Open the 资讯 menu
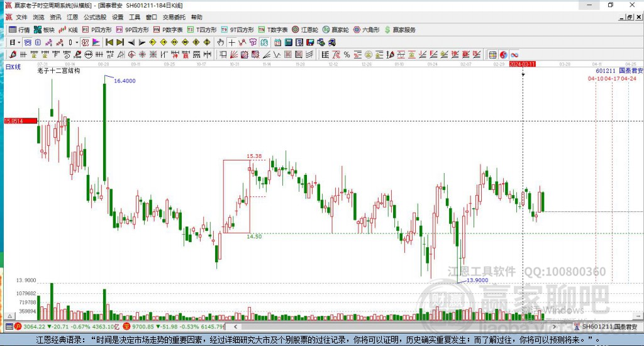This screenshot has width=644, height=346. [55, 17]
